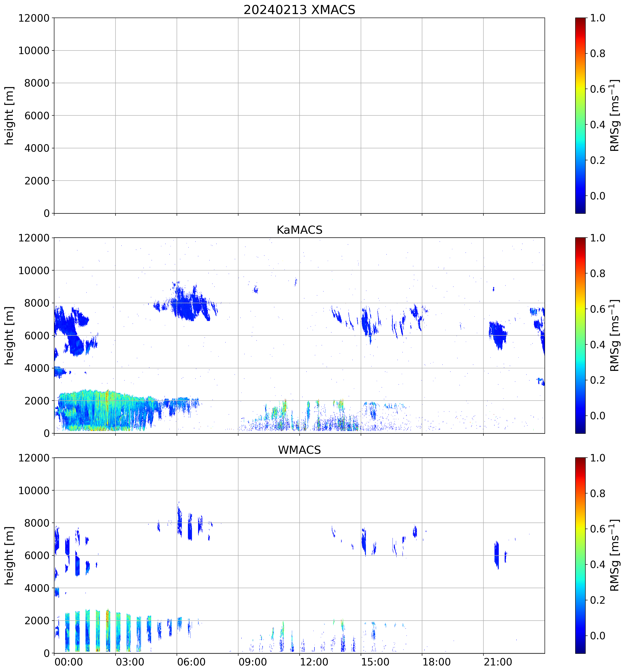Click the 15:00 time axis label
Viewport: 626px width, 672px height.
tap(375, 662)
